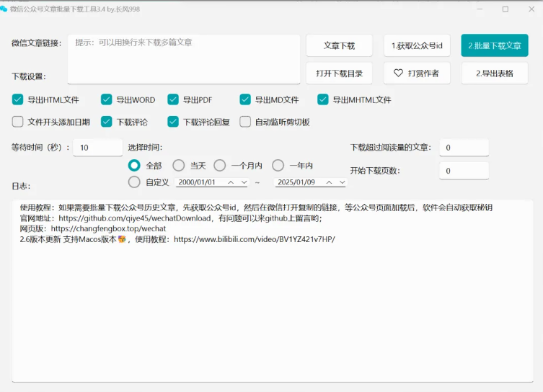Image resolution: width=543 pixels, height=392 pixels.
Task: Open the download folder via 打开下载目录
Action: click(x=339, y=73)
